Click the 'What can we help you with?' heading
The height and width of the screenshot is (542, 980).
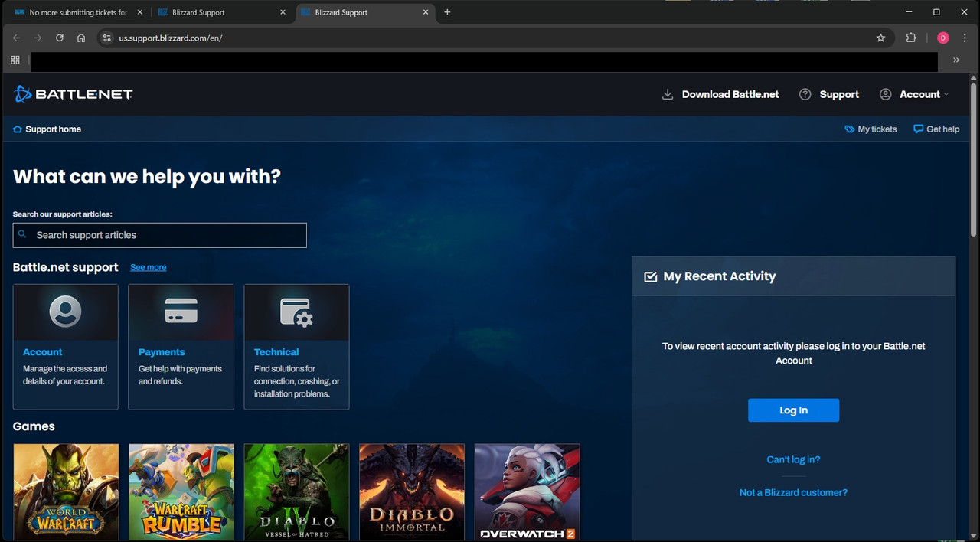tap(147, 177)
